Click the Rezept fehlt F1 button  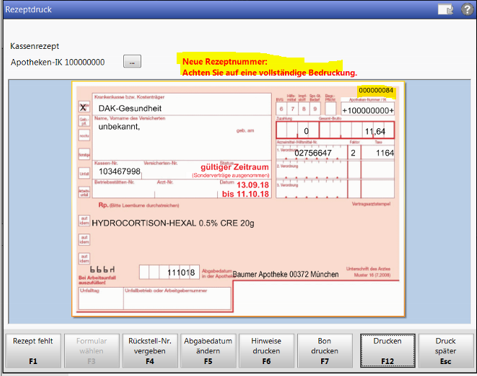(33, 351)
